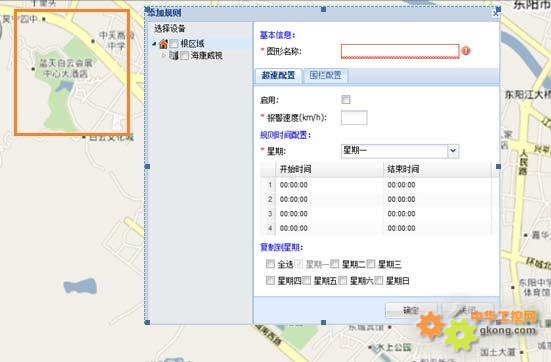
Task: Focus the 图形名称 input field
Action: [x=400, y=51]
